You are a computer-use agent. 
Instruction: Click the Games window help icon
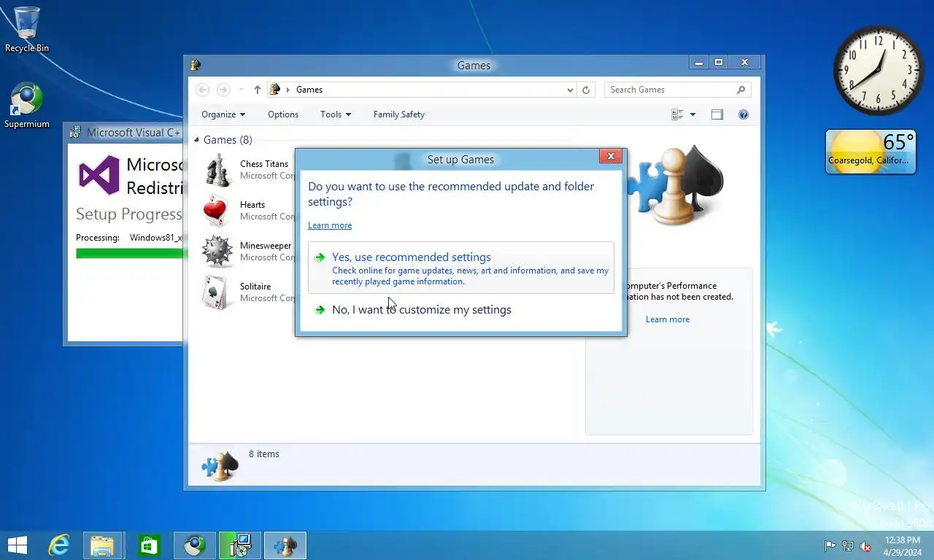click(x=744, y=114)
